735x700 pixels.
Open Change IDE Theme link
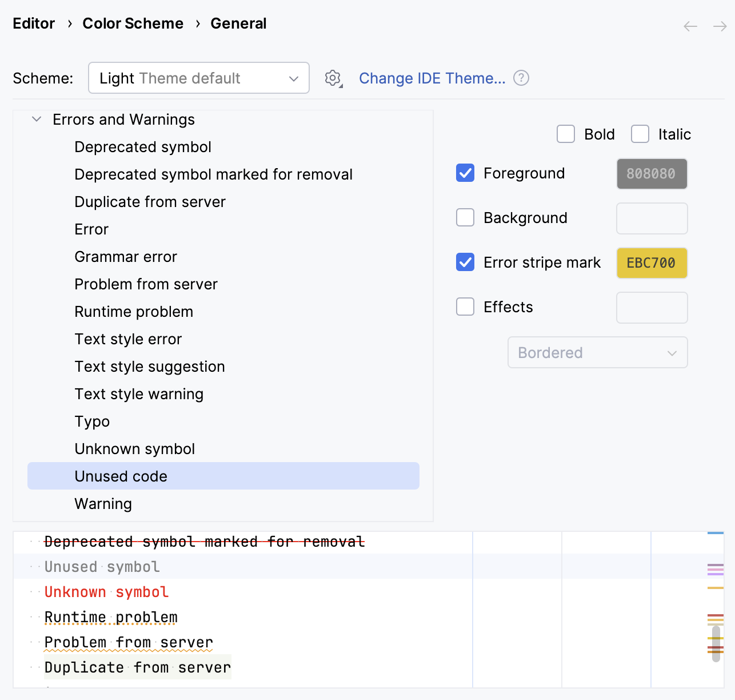[432, 78]
